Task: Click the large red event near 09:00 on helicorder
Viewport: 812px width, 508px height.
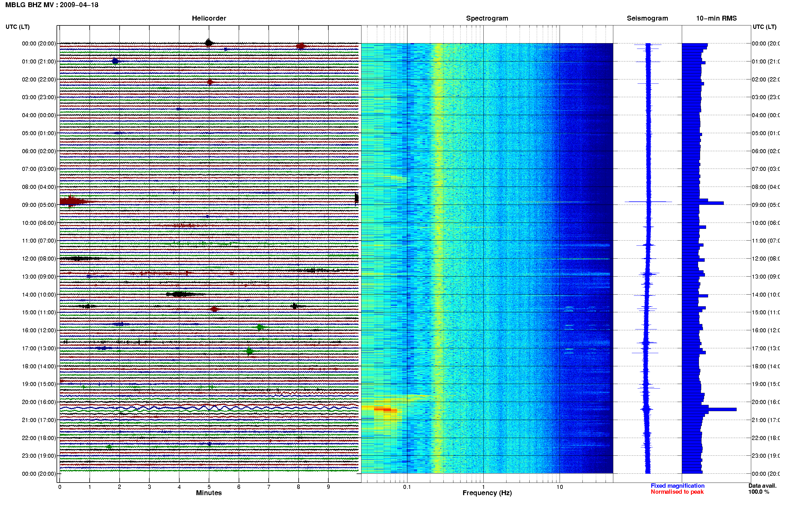Action: tap(74, 202)
